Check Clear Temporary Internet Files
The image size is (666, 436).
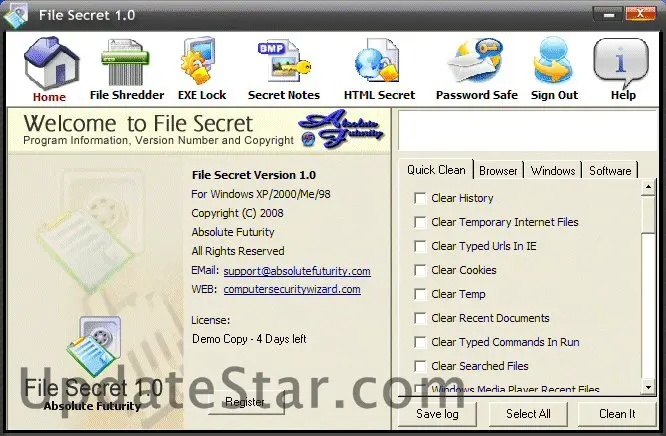coord(420,222)
